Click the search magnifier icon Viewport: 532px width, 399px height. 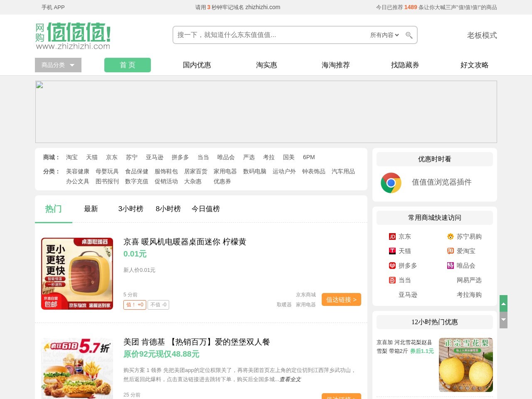[409, 35]
